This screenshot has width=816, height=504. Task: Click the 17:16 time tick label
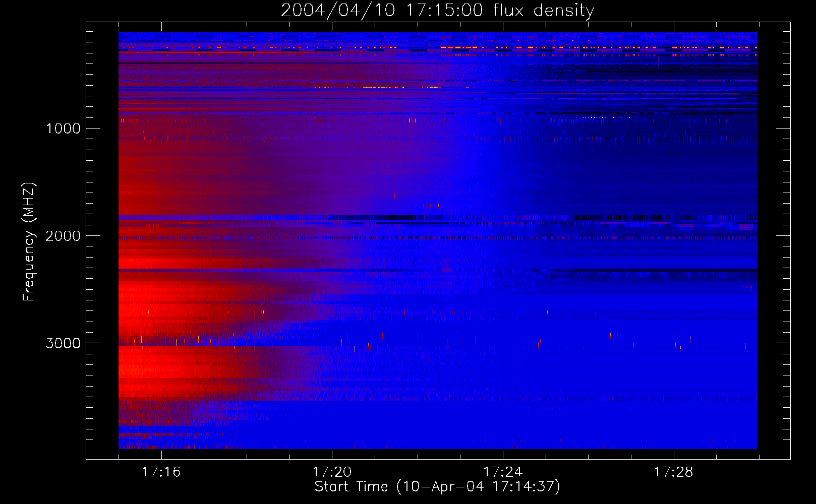[x=161, y=472]
